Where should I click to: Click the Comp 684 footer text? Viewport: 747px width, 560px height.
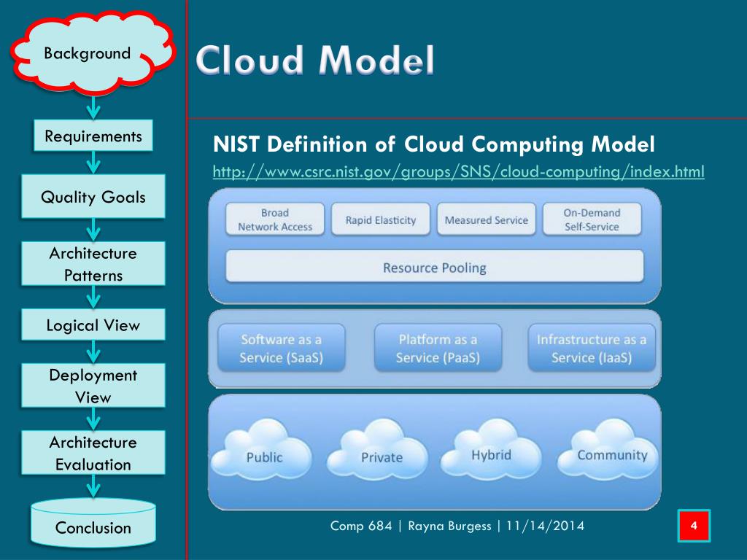click(457, 526)
